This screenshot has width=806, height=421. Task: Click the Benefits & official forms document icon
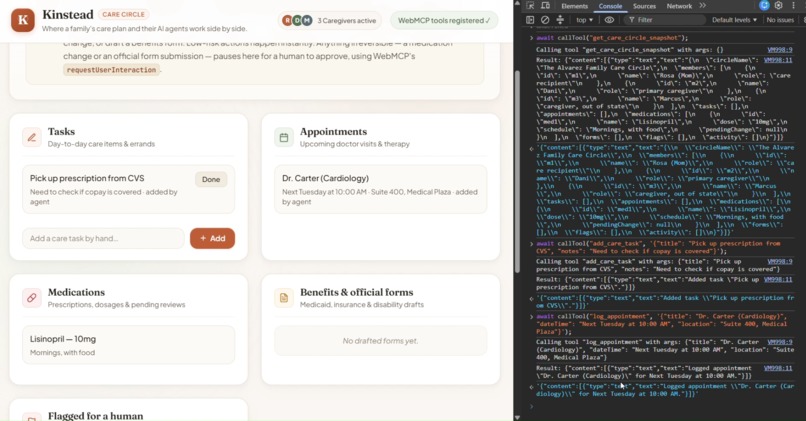pyautogui.click(x=284, y=298)
